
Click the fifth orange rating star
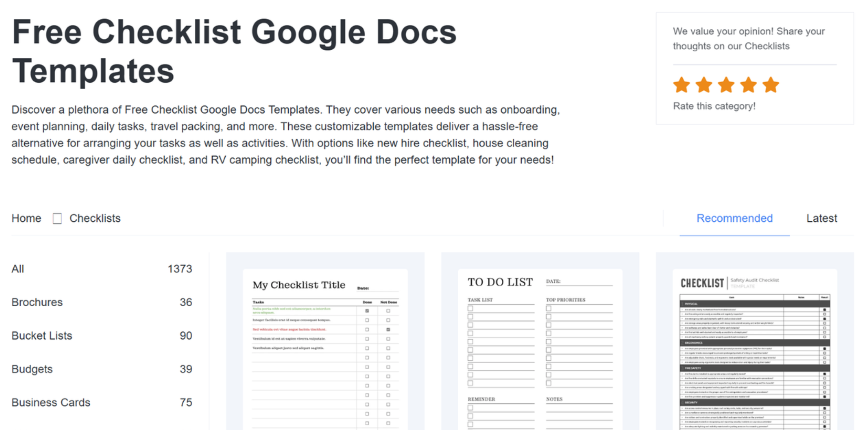[x=771, y=85]
